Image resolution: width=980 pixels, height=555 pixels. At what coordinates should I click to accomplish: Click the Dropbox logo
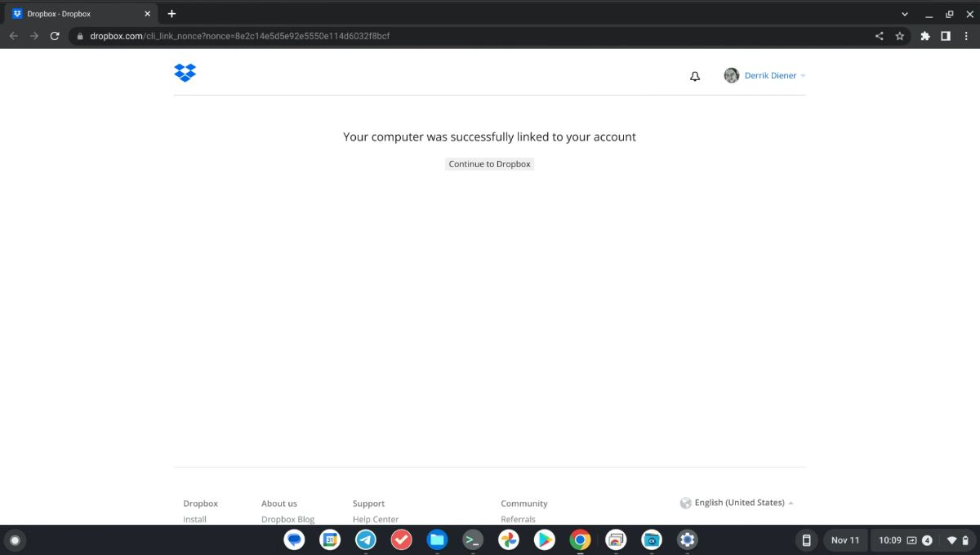[185, 73]
